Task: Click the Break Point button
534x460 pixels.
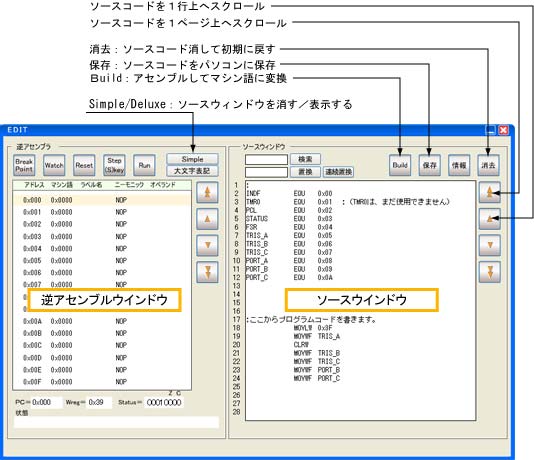Action: point(24,165)
